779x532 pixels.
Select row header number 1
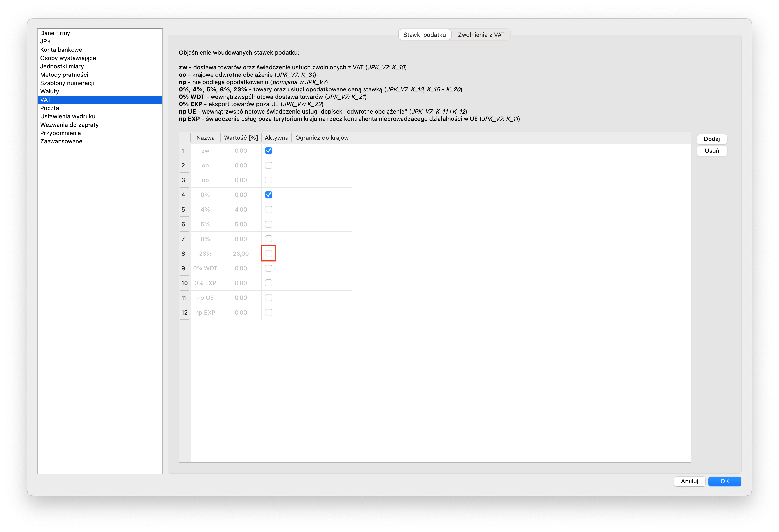[x=185, y=151]
